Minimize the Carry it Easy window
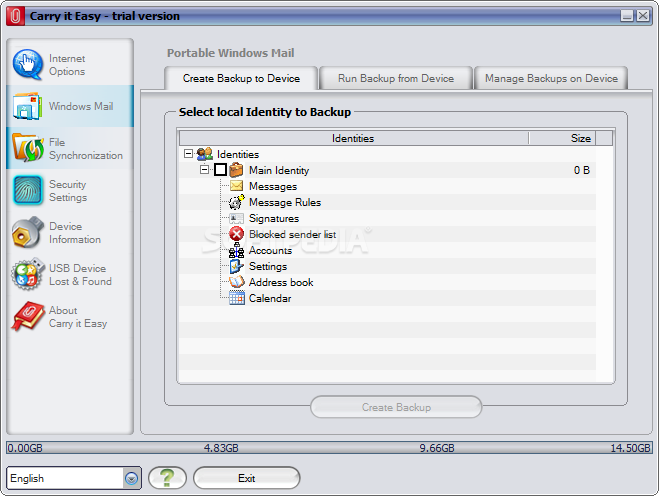 pyautogui.click(x=627, y=16)
